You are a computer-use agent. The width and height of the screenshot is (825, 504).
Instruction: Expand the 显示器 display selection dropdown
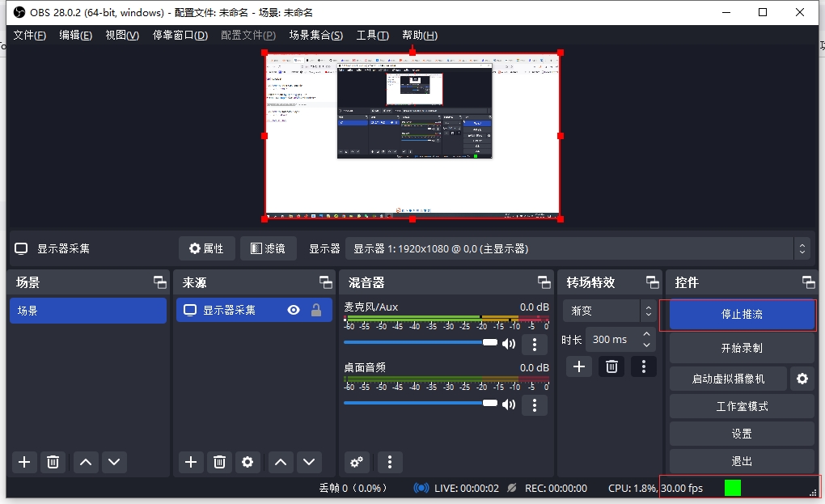[x=801, y=248]
